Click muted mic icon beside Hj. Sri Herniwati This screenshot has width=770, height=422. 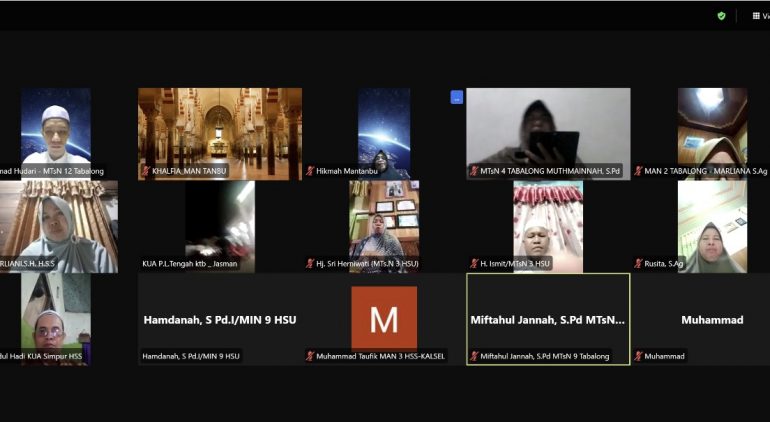click(310, 264)
